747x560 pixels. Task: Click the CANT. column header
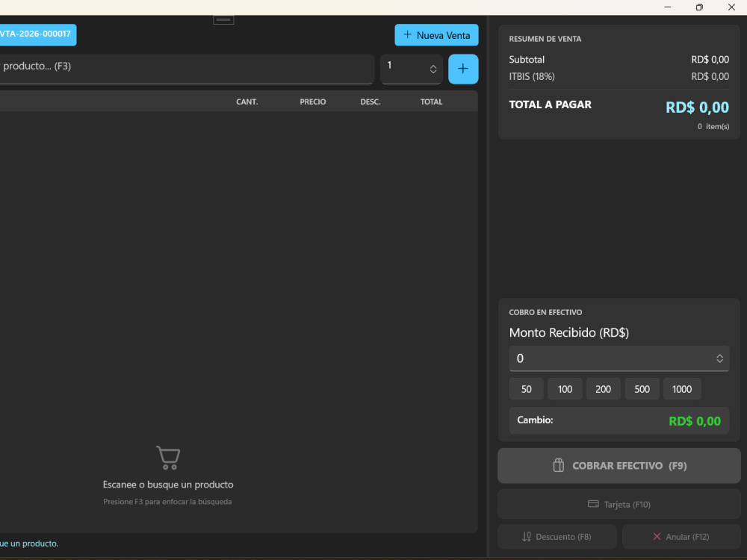pyautogui.click(x=247, y=102)
